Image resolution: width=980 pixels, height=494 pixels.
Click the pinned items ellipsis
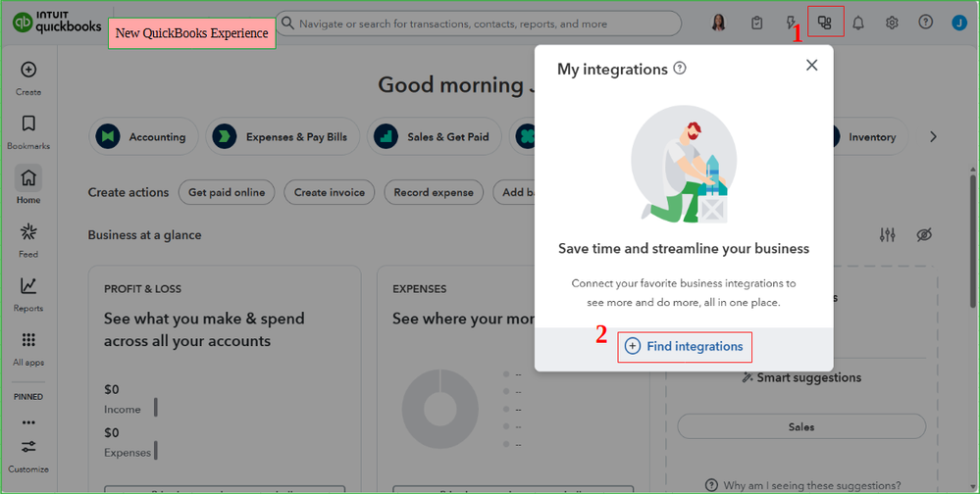[28, 422]
